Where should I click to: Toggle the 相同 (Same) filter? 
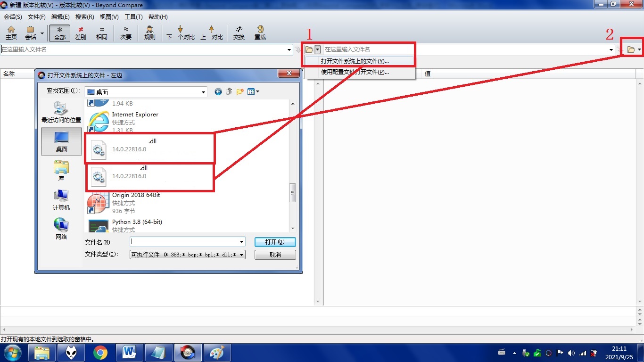(102, 33)
